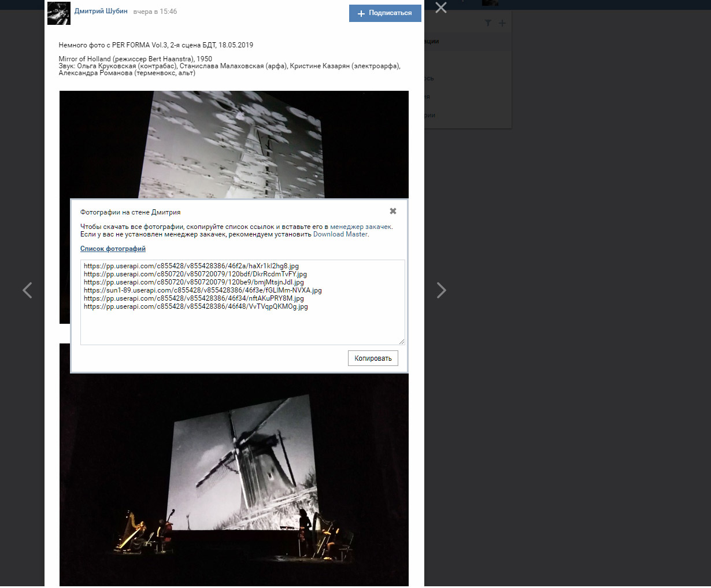Open the post timestamp вчера в 15:46
This screenshot has height=588, width=711.
point(155,12)
